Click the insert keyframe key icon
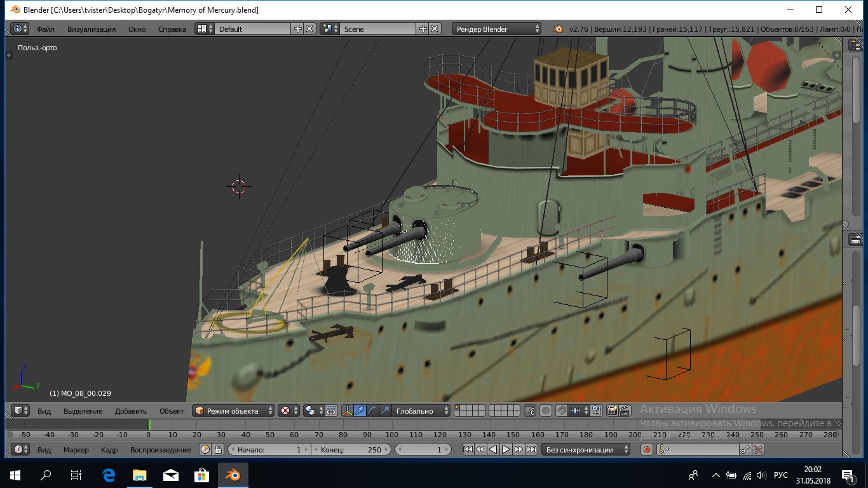This screenshot has height=488, width=868. click(745, 450)
